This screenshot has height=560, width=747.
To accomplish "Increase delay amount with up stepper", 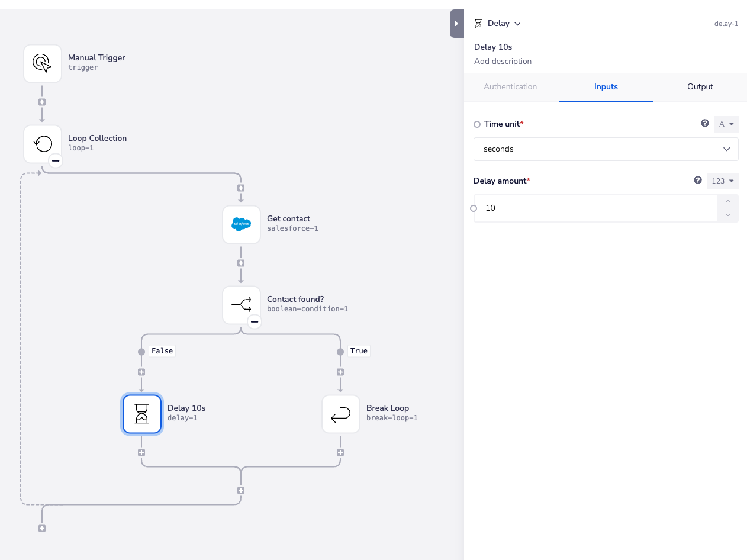I will pyautogui.click(x=728, y=202).
